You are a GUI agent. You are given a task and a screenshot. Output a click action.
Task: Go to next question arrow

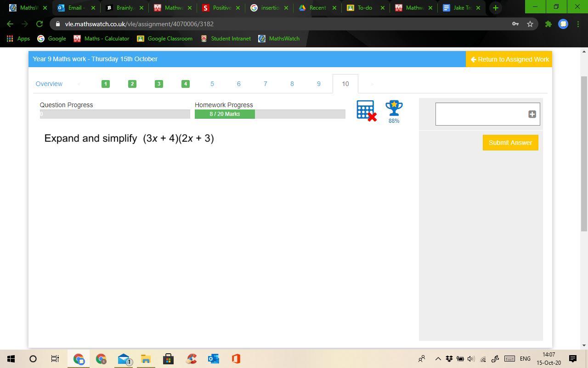[x=372, y=84]
